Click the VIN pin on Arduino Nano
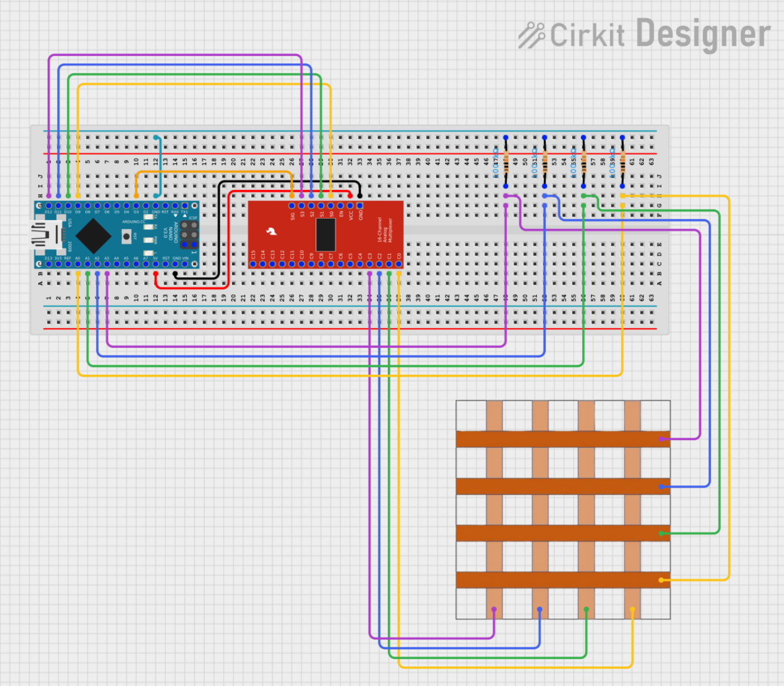 click(x=185, y=264)
